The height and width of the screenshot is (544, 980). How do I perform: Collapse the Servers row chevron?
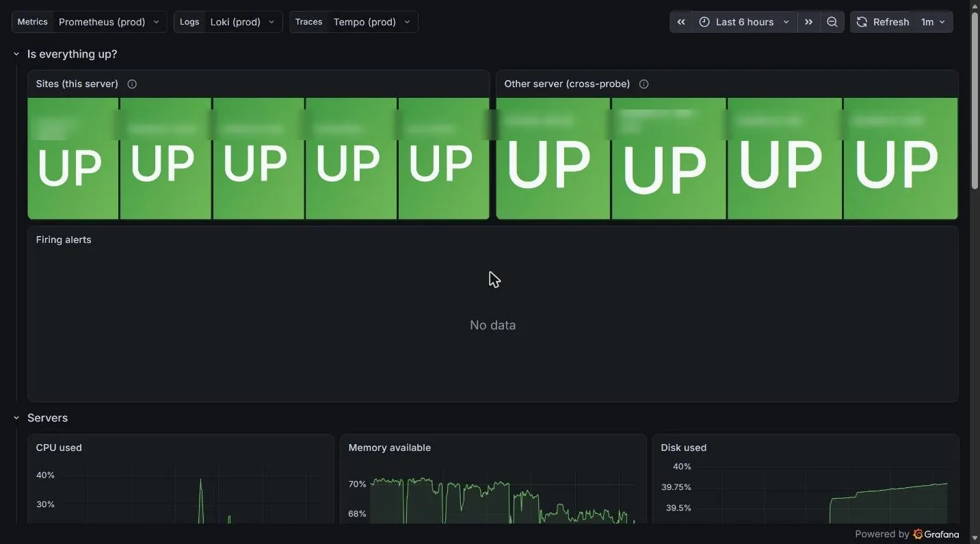click(16, 418)
